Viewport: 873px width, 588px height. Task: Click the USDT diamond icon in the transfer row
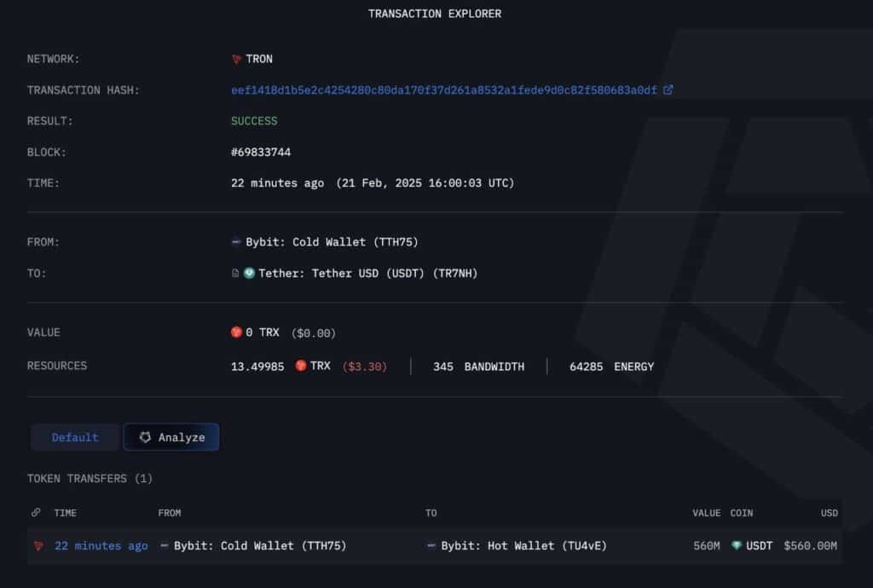[736, 545]
